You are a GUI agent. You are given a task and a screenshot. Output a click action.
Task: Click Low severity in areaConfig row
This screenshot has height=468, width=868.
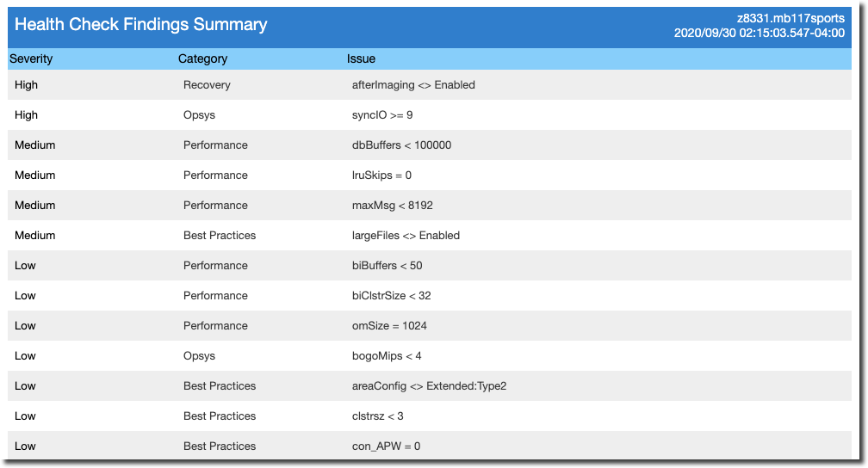(25, 385)
